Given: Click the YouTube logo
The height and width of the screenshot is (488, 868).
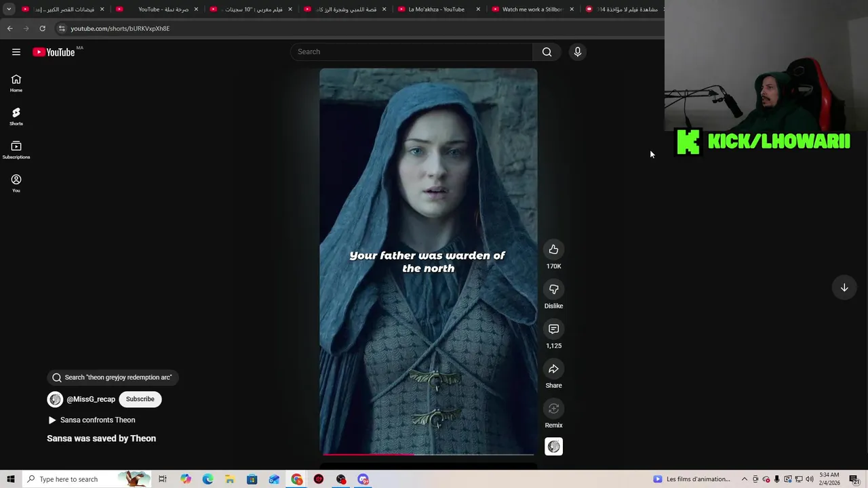Looking at the screenshot, I should pos(54,52).
